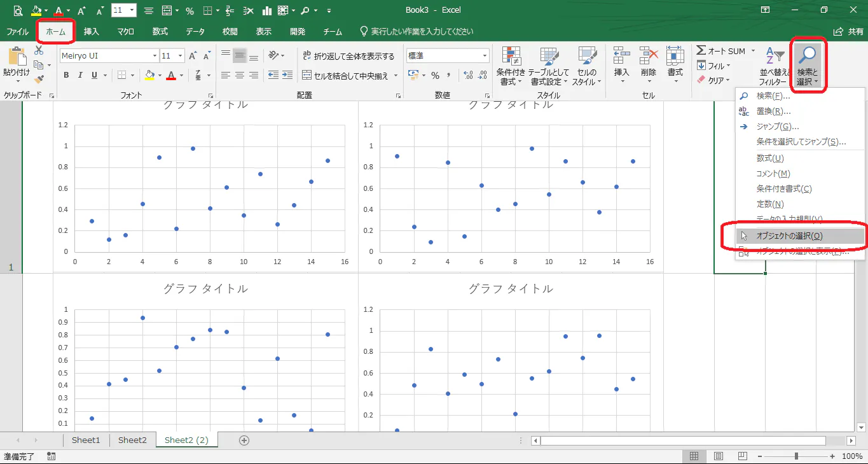The image size is (868, 464).
Task: Click the increase indent icon
Action: tap(287, 75)
